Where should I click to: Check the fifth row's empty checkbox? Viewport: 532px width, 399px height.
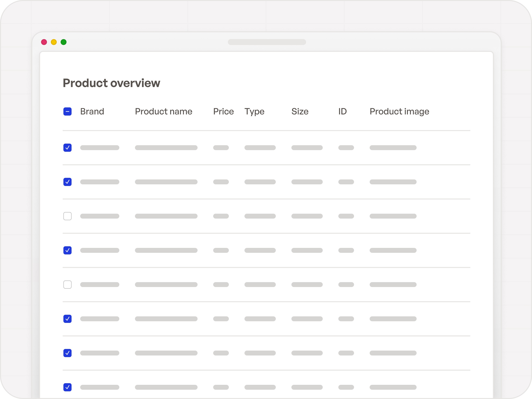pyautogui.click(x=68, y=285)
